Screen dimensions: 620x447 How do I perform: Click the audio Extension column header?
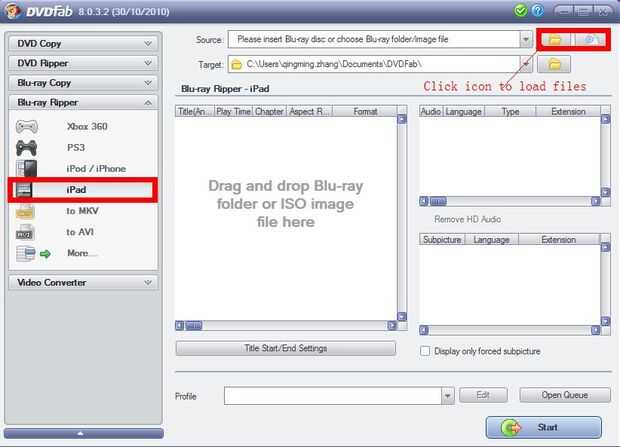pos(568,112)
